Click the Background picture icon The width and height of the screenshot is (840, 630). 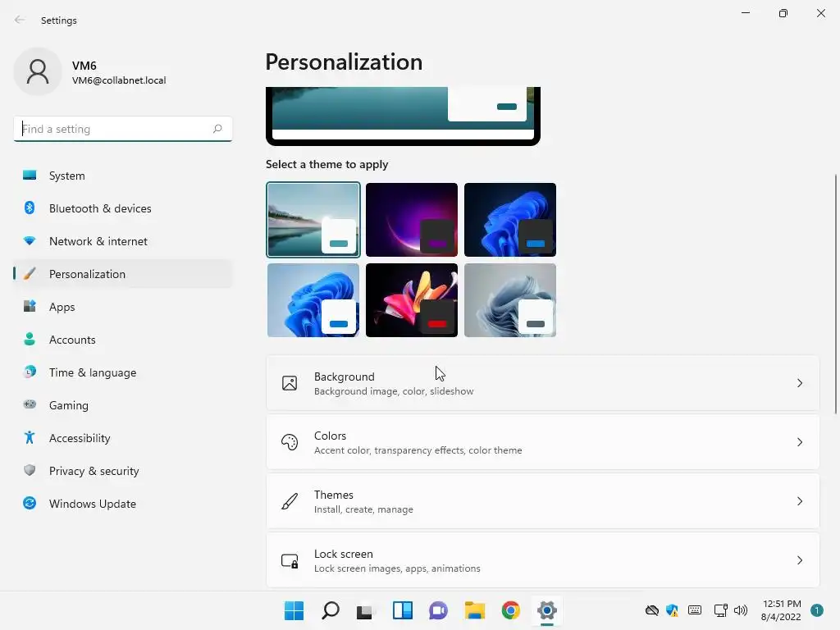tap(290, 383)
